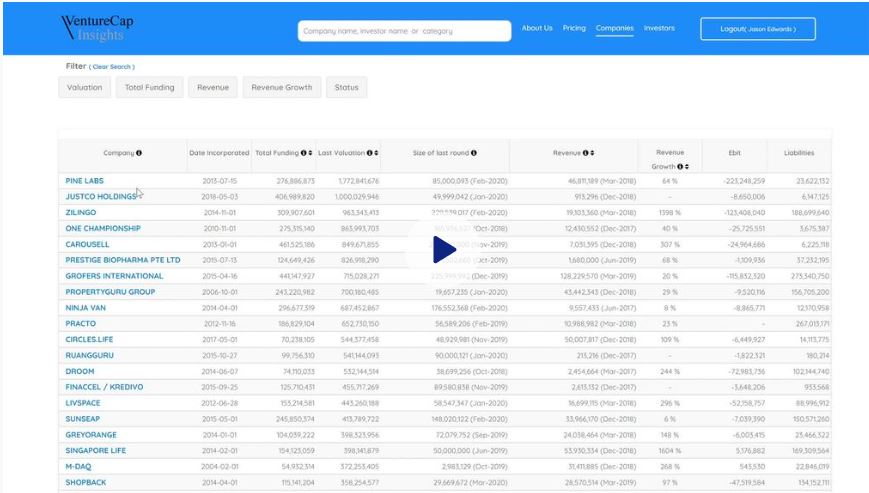Click PropertyGuru incorporation date 2006-10-01
Screen dimensions: 869x493
219,292
